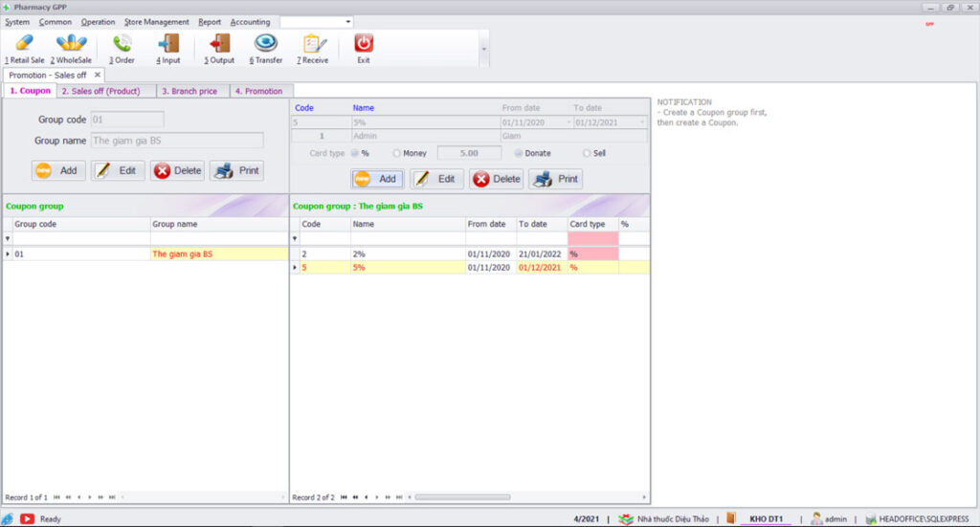Click the red Exit power icon

[x=364, y=44]
